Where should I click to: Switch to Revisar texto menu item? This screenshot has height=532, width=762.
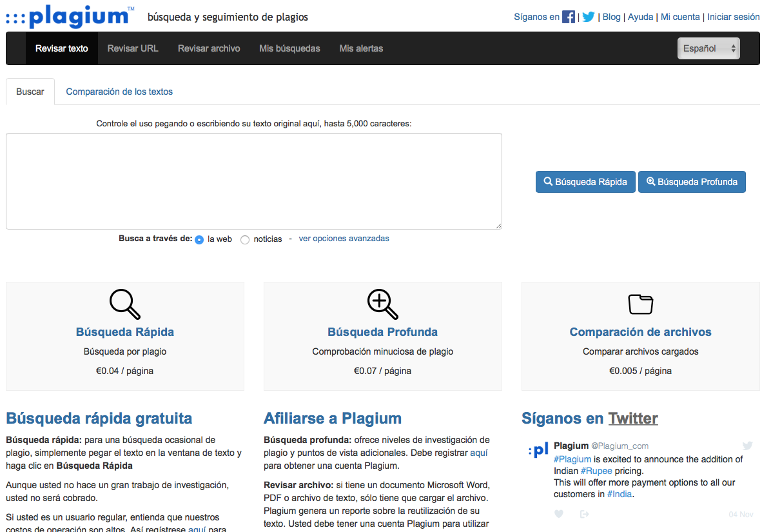(x=62, y=48)
